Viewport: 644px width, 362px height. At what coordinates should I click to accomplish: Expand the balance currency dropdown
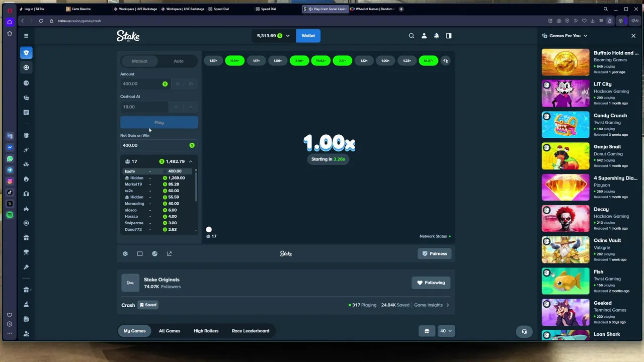pos(288,36)
